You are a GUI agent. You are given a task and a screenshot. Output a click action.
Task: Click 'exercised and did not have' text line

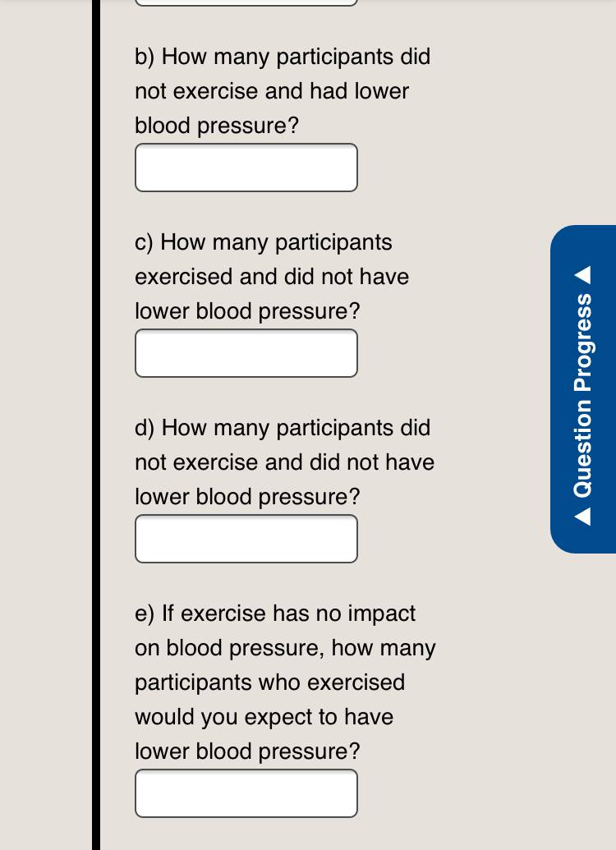pos(272,277)
